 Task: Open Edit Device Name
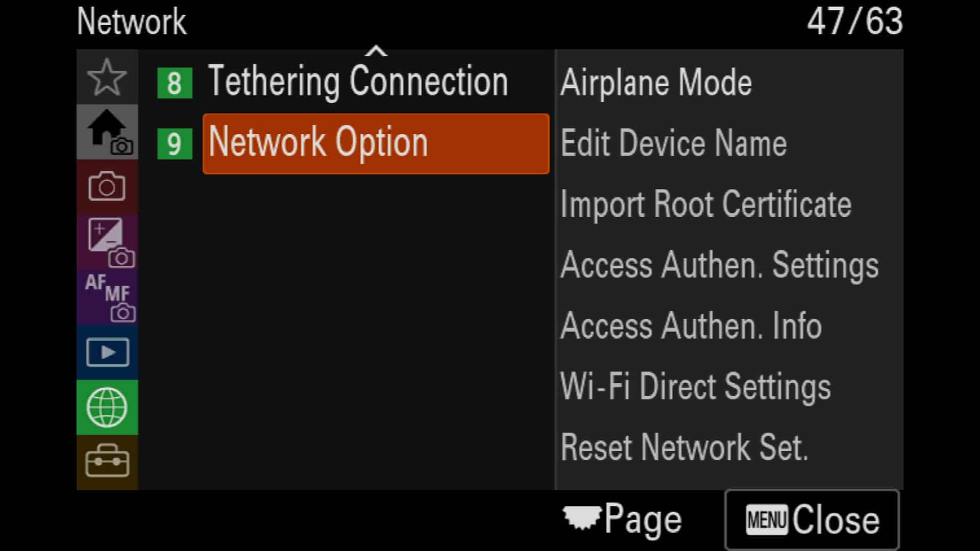(x=673, y=143)
